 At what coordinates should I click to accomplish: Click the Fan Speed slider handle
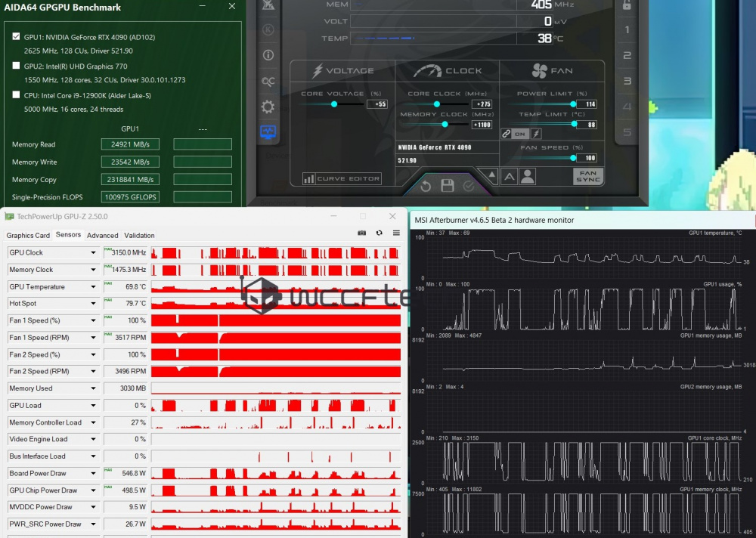pos(573,158)
